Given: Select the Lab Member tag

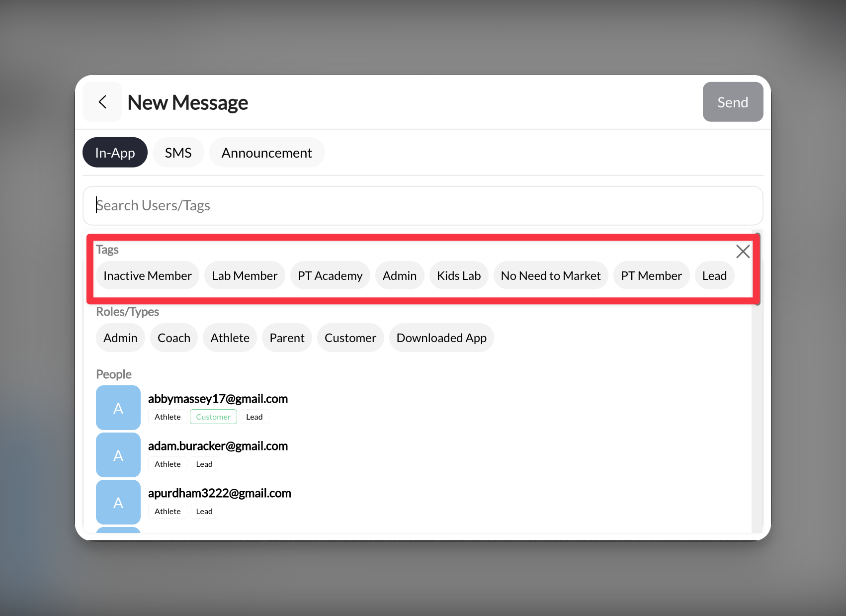Looking at the screenshot, I should point(244,275).
